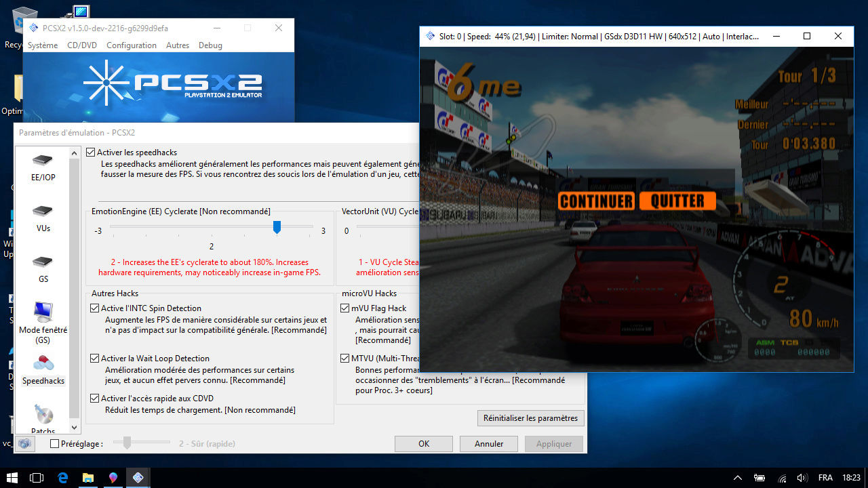This screenshot has width=868, height=488.
Task: Click the sidebar scrollbar up arrow
Action: tap(75, 154)
